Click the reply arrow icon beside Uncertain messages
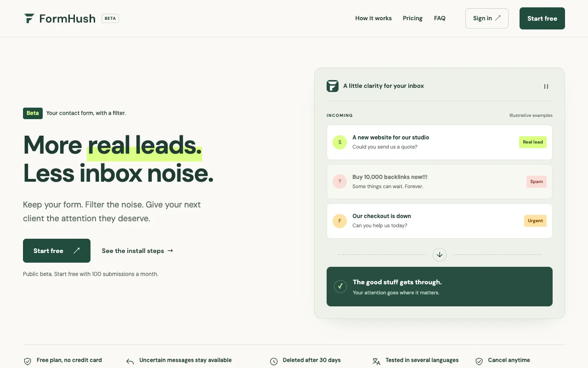 pos(130,362)
